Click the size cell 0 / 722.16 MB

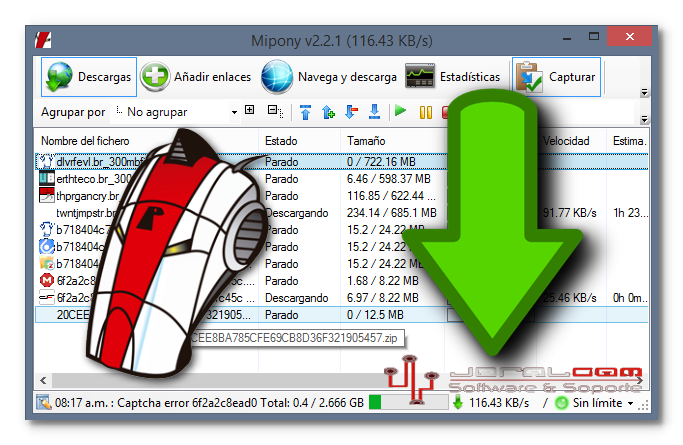point(381,162)
